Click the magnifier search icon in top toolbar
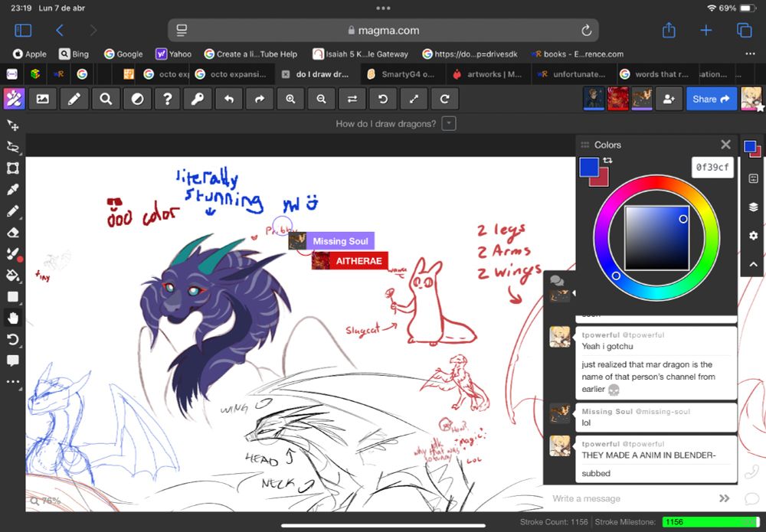This screenshot has height=532, width=766. click(106, 99)
